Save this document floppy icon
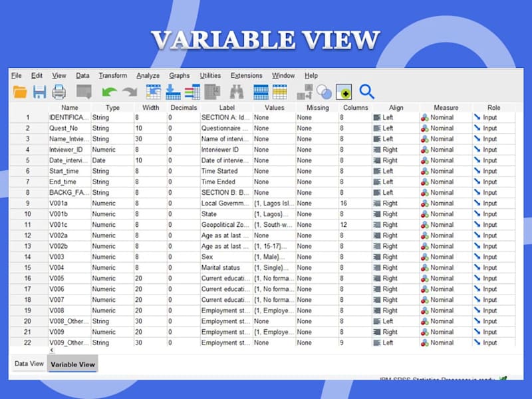The height and width of the screenshot is (399, 532). 39,92
